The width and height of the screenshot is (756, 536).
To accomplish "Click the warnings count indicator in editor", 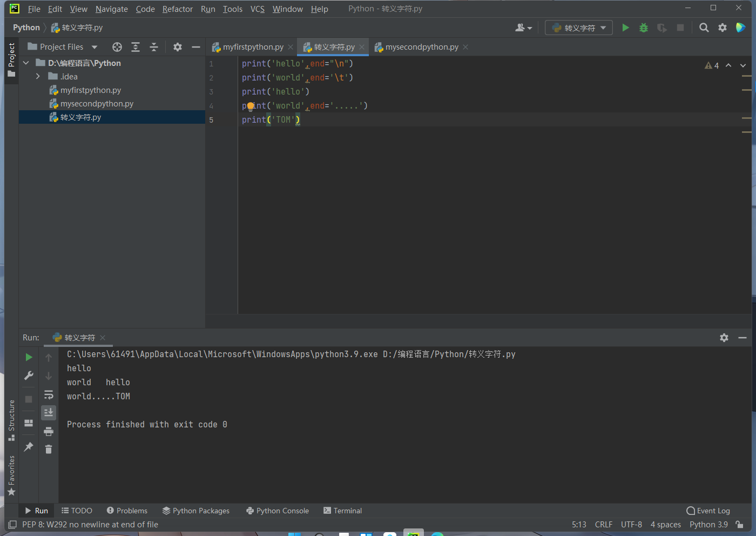I will pos(712,65).
